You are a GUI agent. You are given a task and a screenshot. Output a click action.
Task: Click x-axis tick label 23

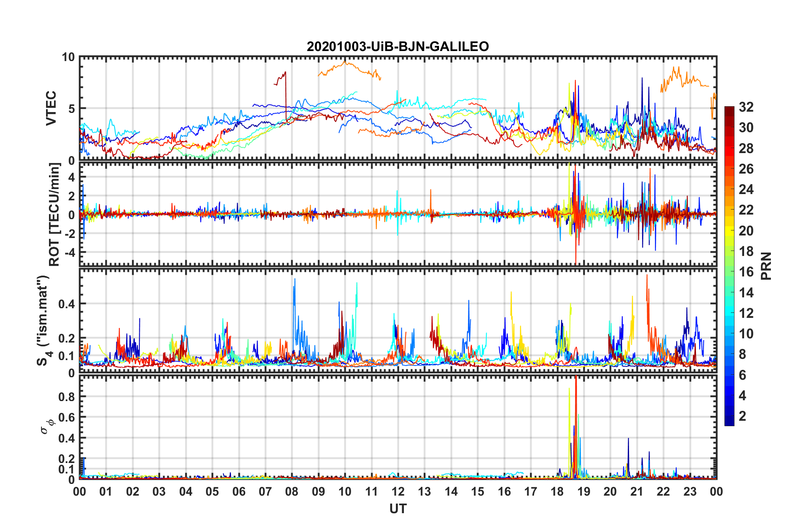690,491
